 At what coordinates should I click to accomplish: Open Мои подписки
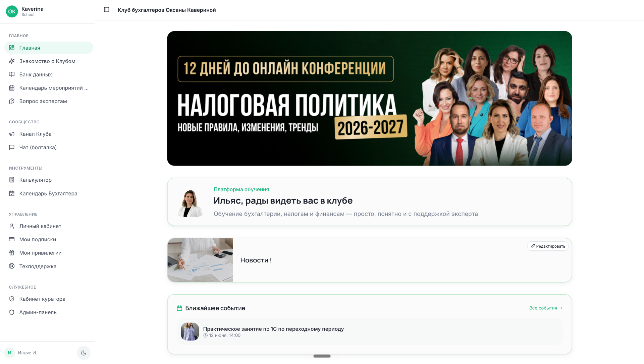pyautogui.click(x=49, y=239)
